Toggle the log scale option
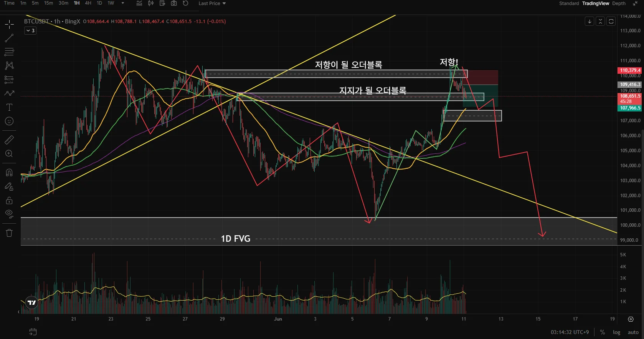 (x=616, y=332)
